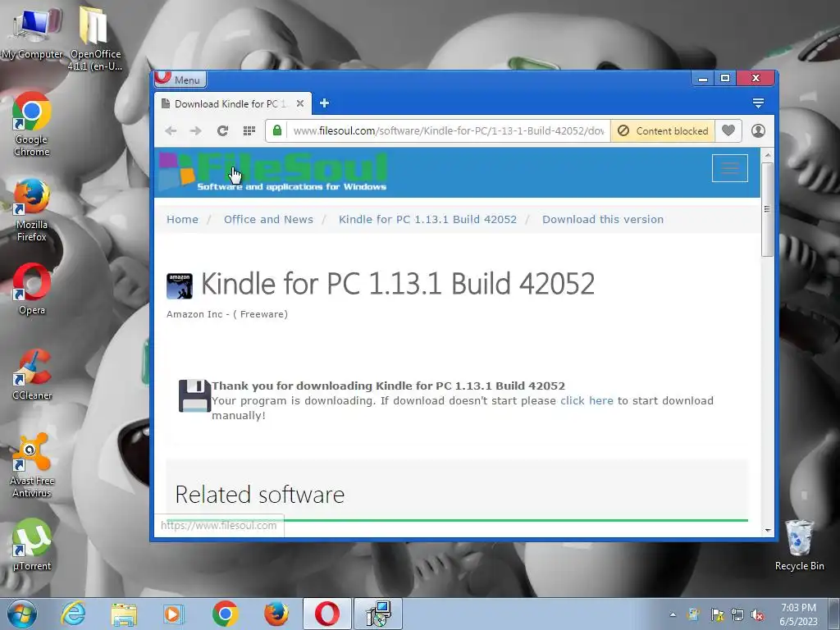Select the Opera desktop shortcut
840x630 pixels.
click(x=32, y=290)
